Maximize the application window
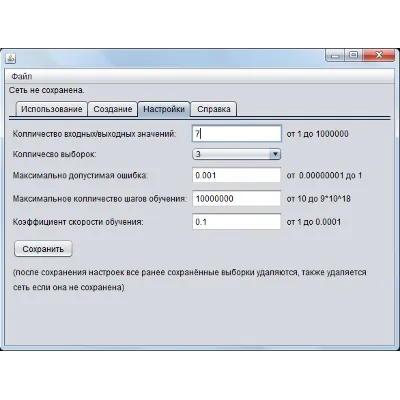This screenshot has width=400, height=400. [x=354, y=55]
